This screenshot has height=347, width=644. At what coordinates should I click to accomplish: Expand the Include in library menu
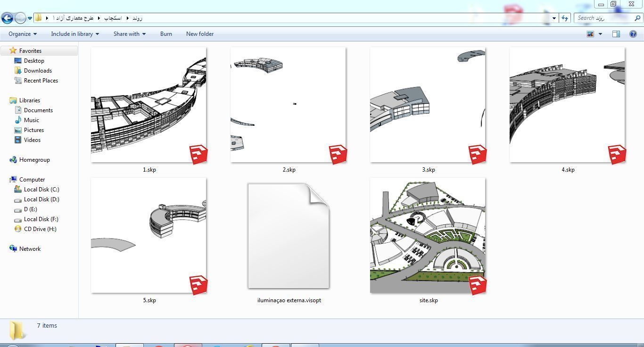tap(74, 34)
